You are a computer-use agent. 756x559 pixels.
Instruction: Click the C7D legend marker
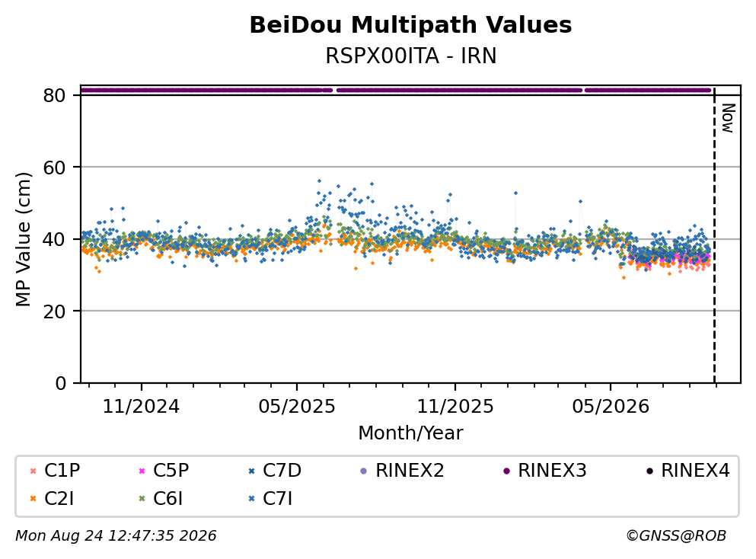(251, 471)
